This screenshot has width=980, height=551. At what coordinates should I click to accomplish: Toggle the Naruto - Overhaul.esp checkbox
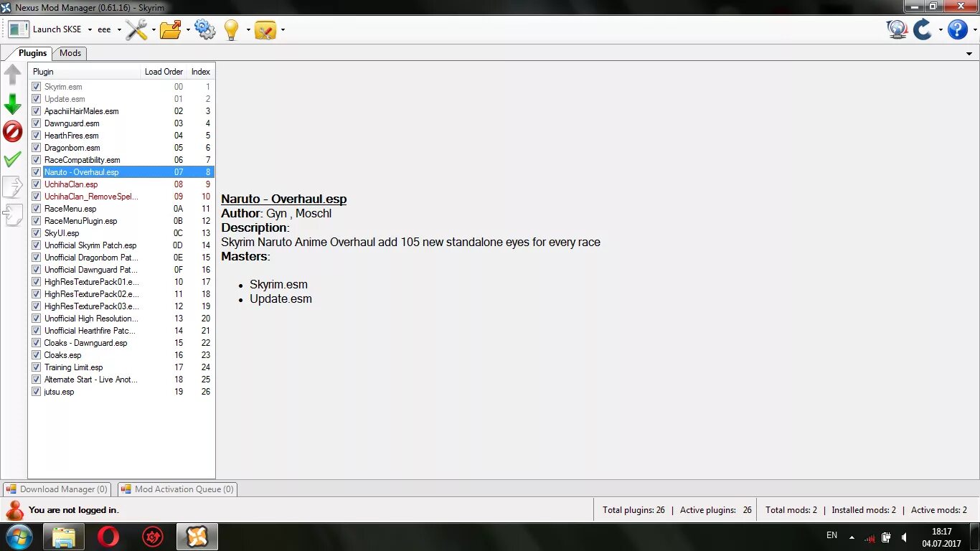37,172
